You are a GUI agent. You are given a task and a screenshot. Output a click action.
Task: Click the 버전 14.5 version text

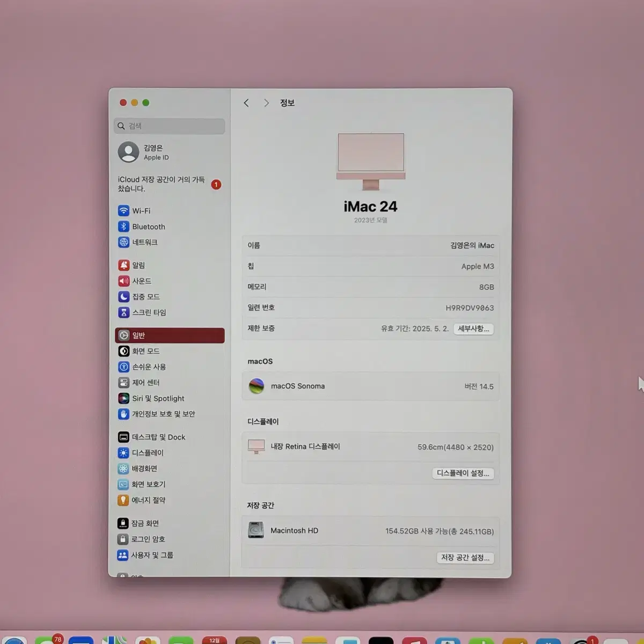pos(479,386)
